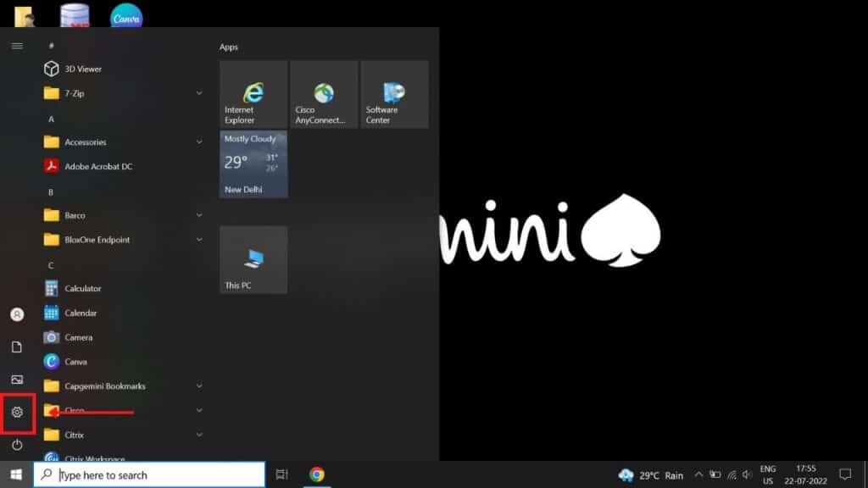Expand the BloxOne Endpoint folder
The width and height of the screenshot is (868, 488).
(199, 240)
